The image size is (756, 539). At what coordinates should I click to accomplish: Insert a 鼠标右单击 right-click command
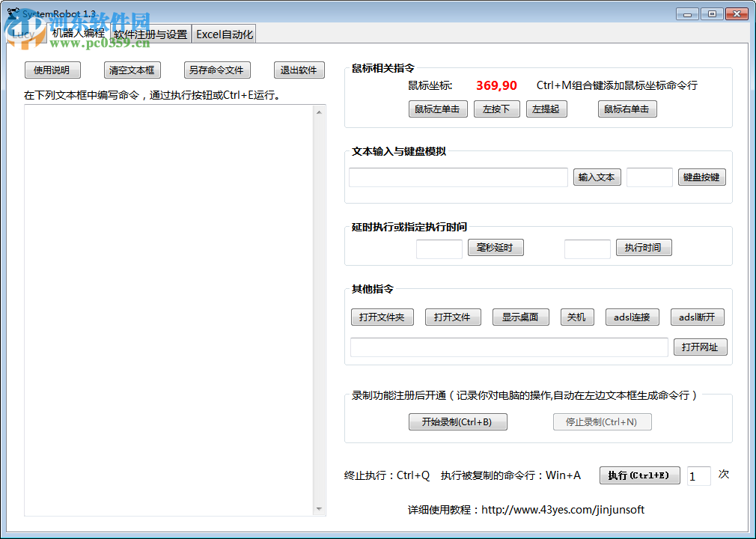tap(627, 109)
